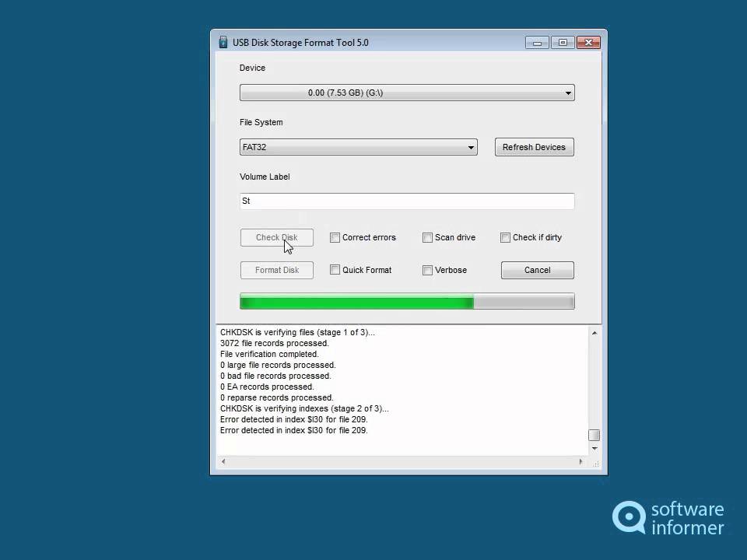
Task: Click 'File verification completed.' log line
Action: point(269,355)
